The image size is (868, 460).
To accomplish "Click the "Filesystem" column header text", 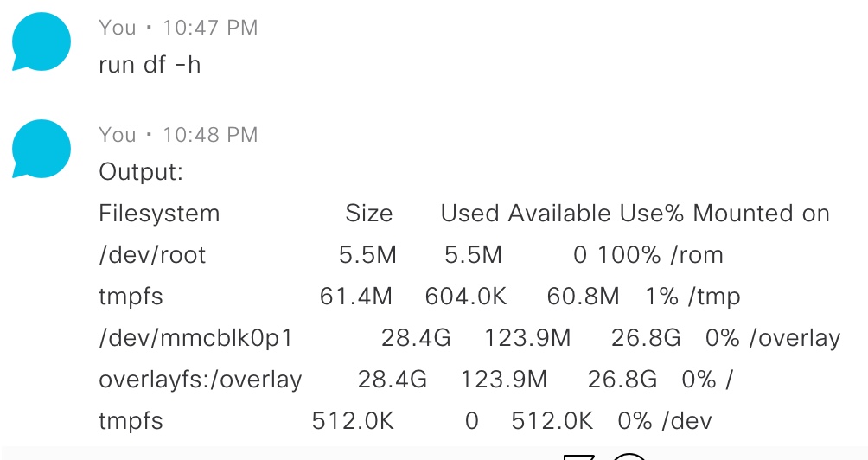I will tap(159, 214).
